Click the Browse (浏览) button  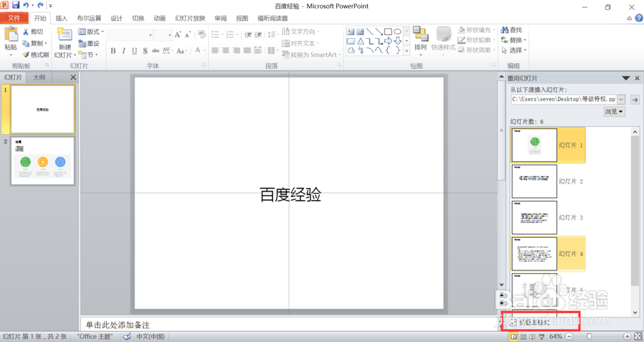614,111
